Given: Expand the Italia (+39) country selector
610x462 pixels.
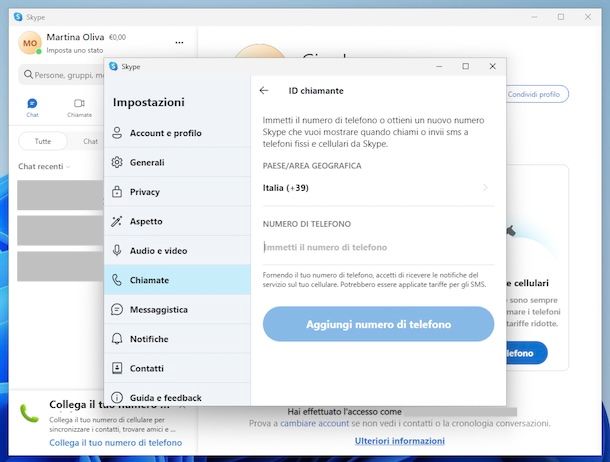Looking at the screenshot, I should 378,188.
